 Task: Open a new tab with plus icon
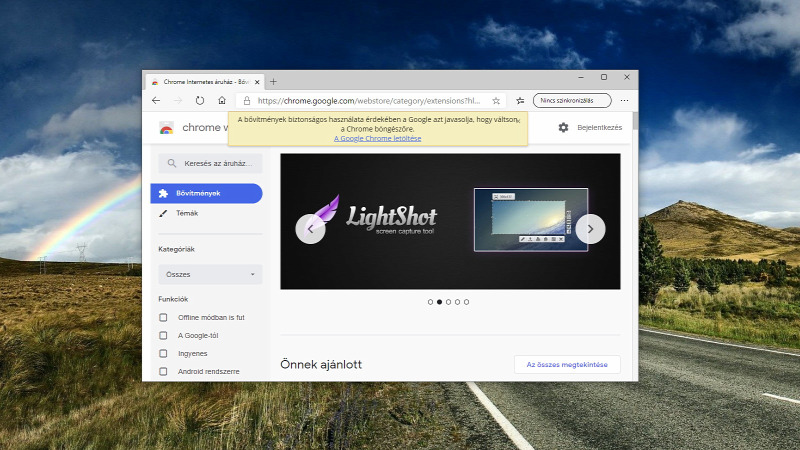click(273, 82)
